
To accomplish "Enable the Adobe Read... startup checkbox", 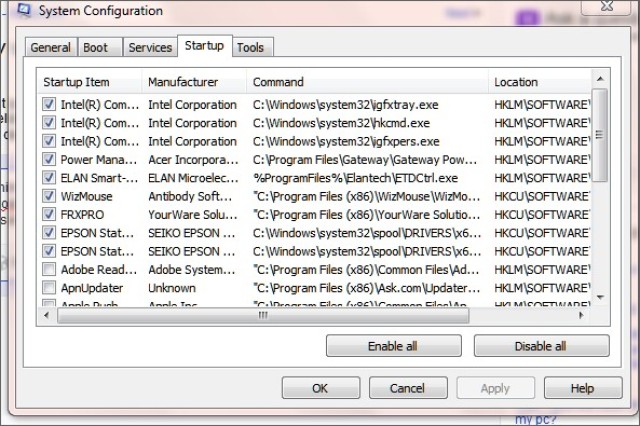I will pyautogui.click(x=49, y=270).
